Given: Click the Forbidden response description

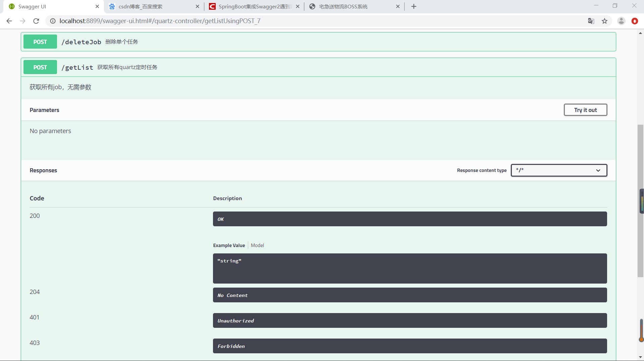Looking at the screenshot, I should tap(410, 346).
